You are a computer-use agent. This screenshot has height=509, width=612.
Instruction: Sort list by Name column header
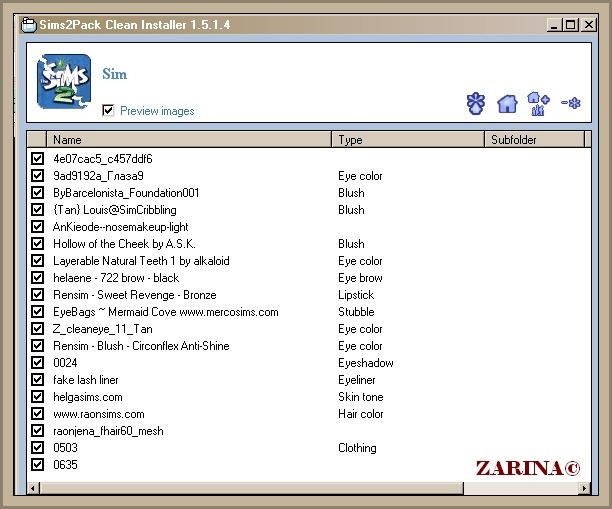pyautogui.click(x=189, y=139)
